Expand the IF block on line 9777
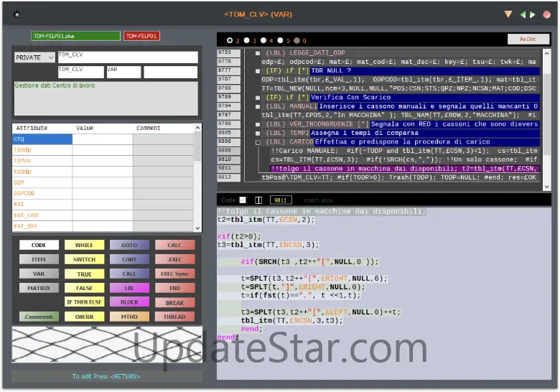 pyautogui.click(x=258, y=71)
